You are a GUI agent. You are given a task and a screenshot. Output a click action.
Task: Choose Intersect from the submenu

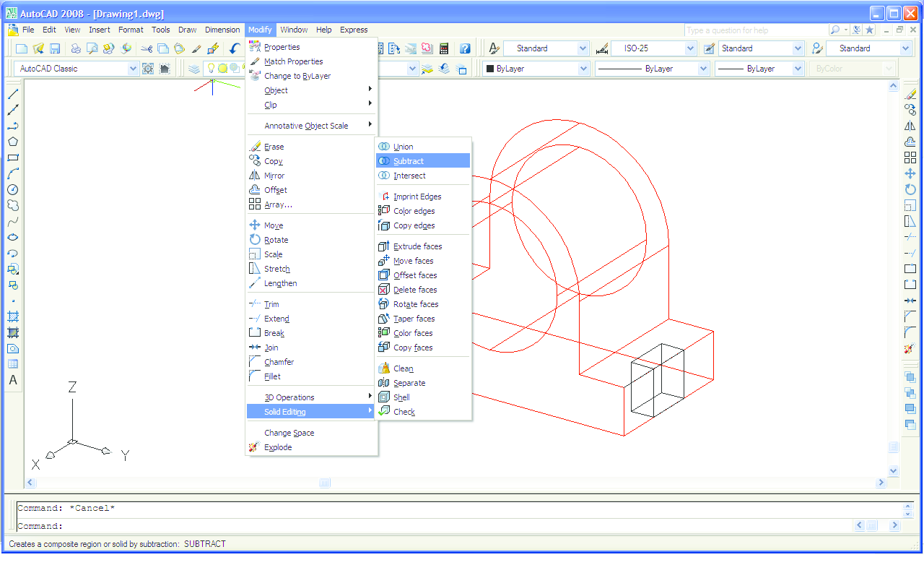pyautogui.click(x=424, y=176)
